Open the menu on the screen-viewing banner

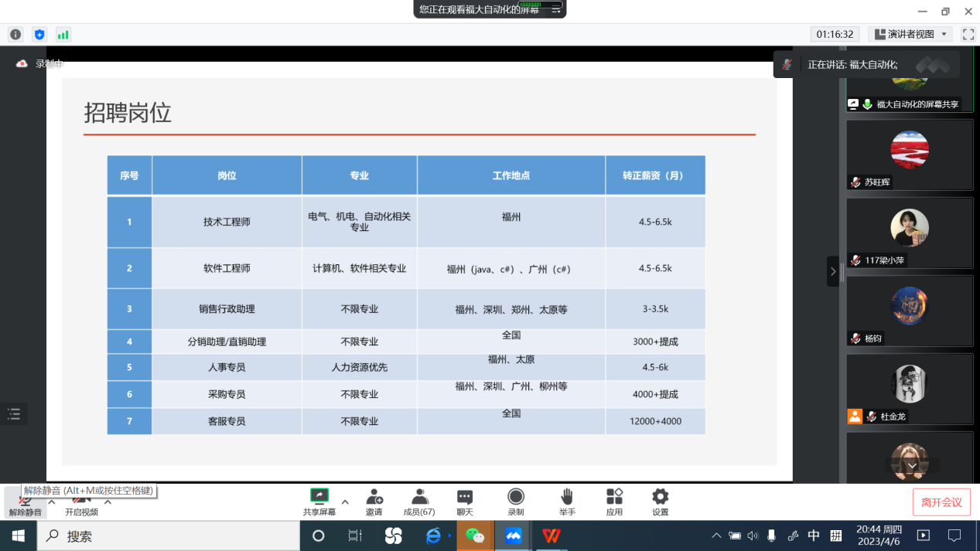click(555, 9)
